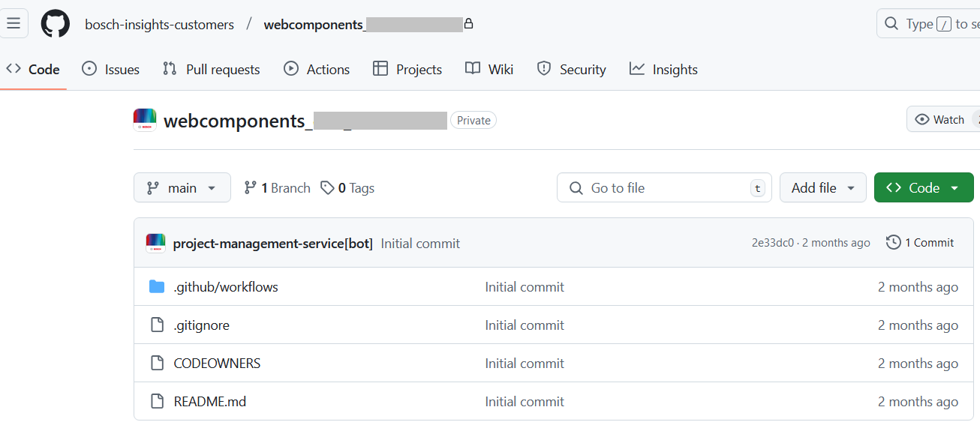
Task: Go to the Actions tab
Action: point(317,70)
